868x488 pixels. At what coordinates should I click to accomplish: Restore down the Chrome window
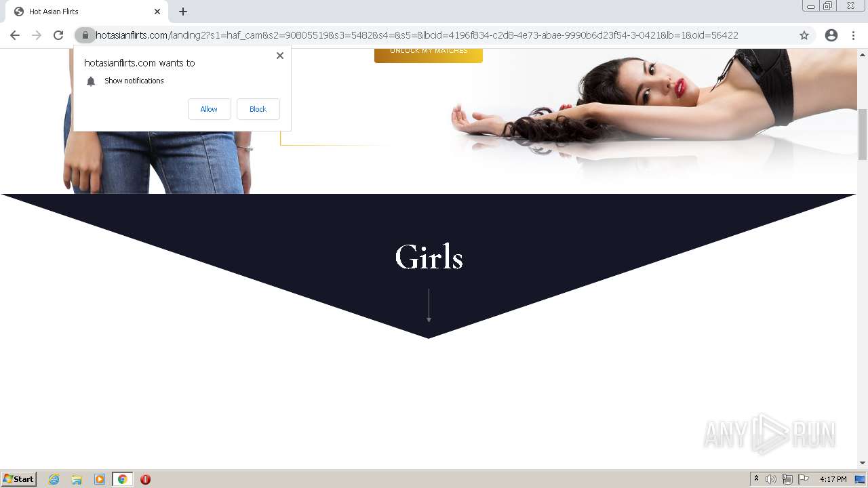[x=828, y=6]
